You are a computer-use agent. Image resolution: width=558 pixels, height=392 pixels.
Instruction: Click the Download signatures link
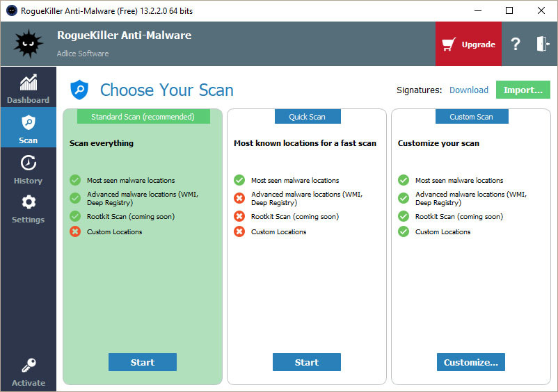[469, 90]
